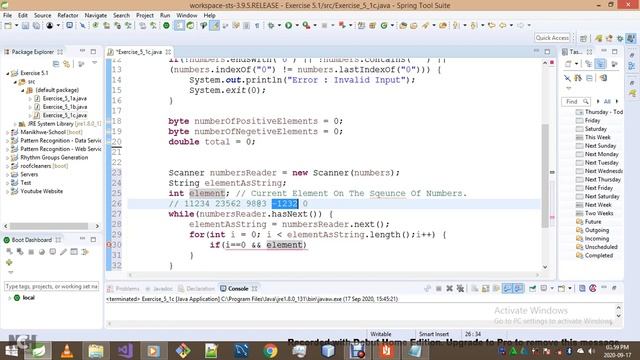The image size is (640, 360).
Task: Click the Last Edit Location arrow icon
Action: coord(492,26)
